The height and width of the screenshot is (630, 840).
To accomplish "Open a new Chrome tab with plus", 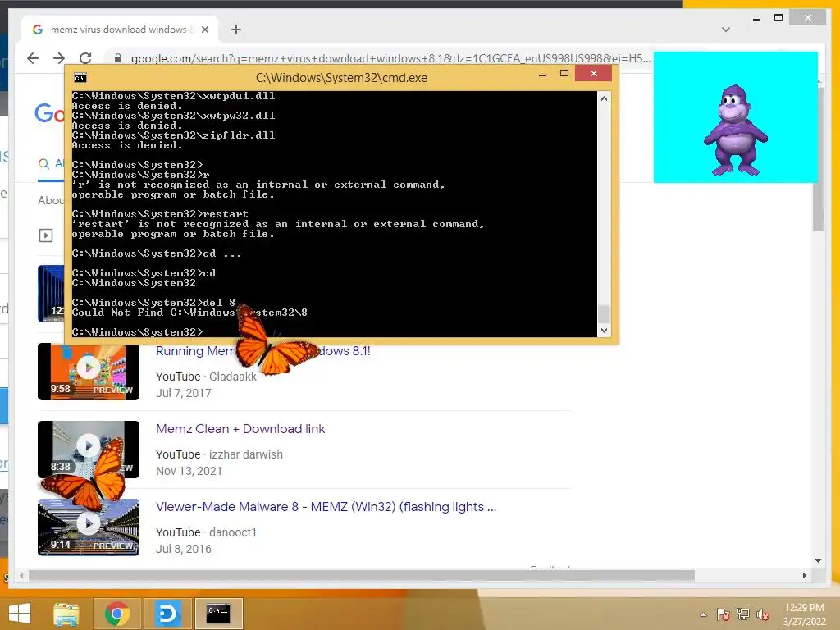I will click(236, 30).
